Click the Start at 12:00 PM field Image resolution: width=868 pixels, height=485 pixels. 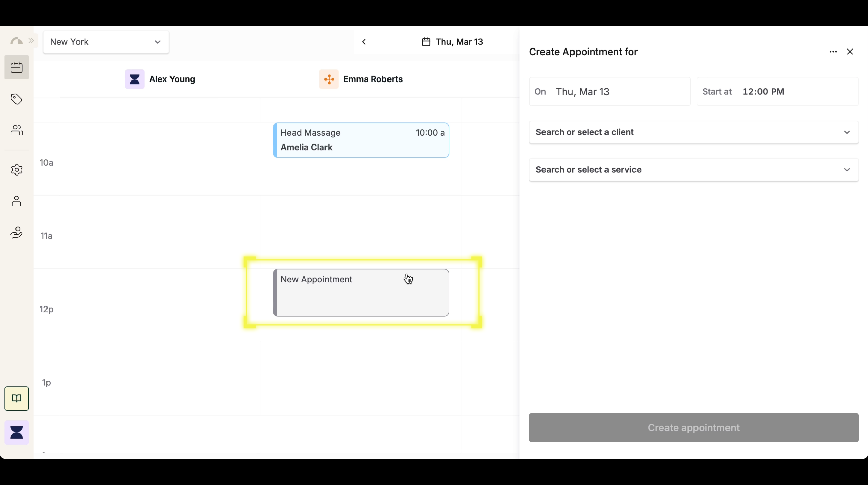(777, 92)
